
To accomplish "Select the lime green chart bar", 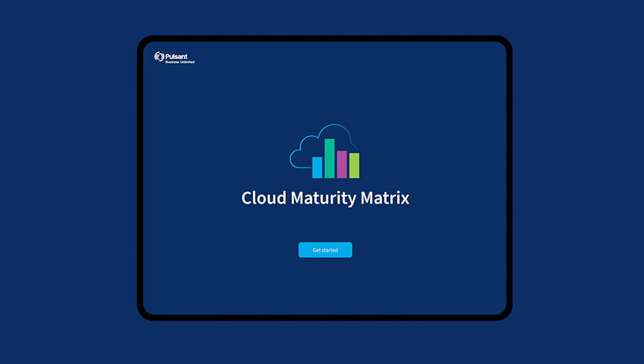I will 354,166.
